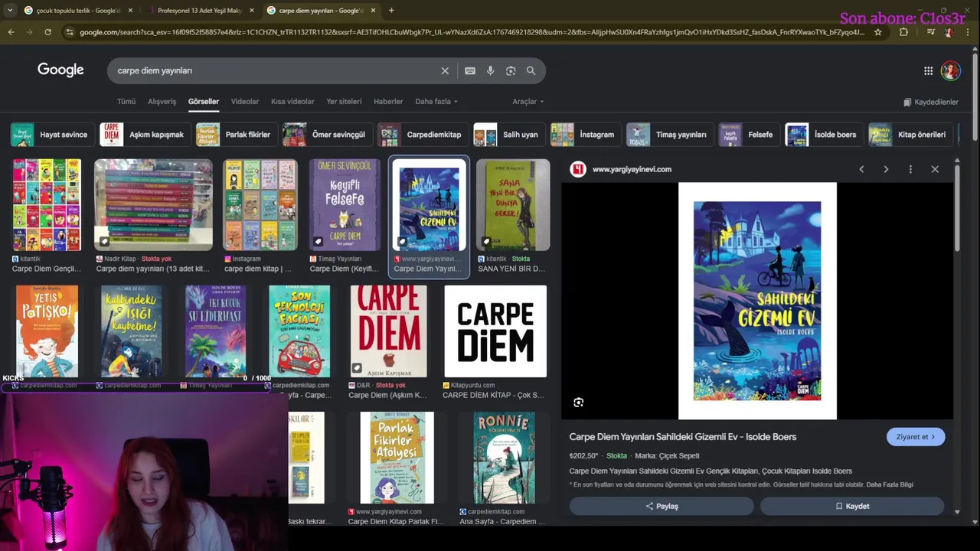This screenshot has width=980, height=551.
Task: Click the magnifier search button
Action: click(x=531, y=70)
